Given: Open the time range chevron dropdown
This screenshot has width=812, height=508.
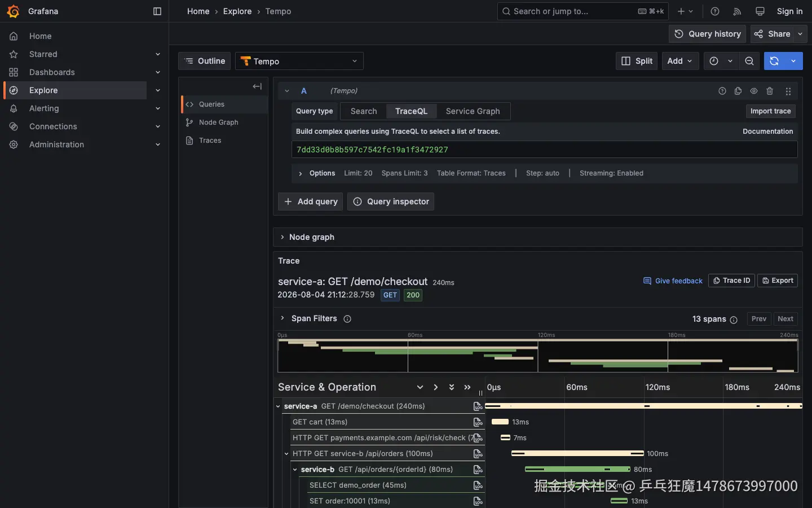Looking at the screenshot, I should pyautogui.click(x=730, y=61).
